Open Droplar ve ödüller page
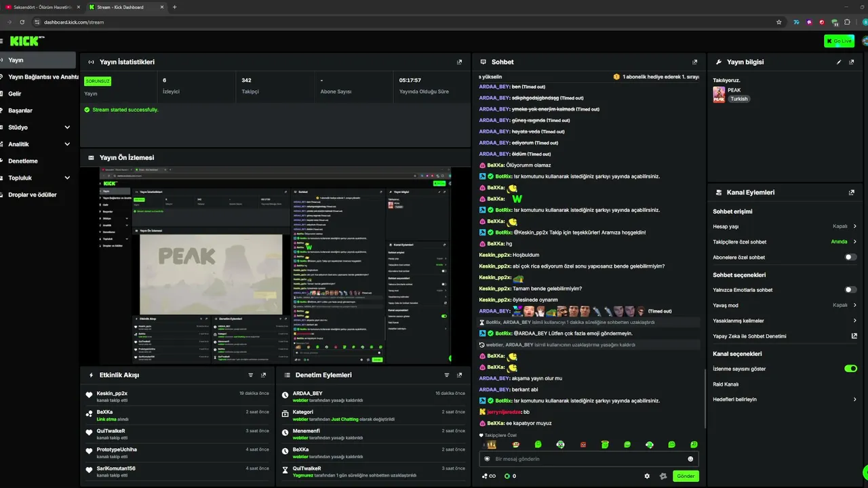868x488 pixels. 38,195
